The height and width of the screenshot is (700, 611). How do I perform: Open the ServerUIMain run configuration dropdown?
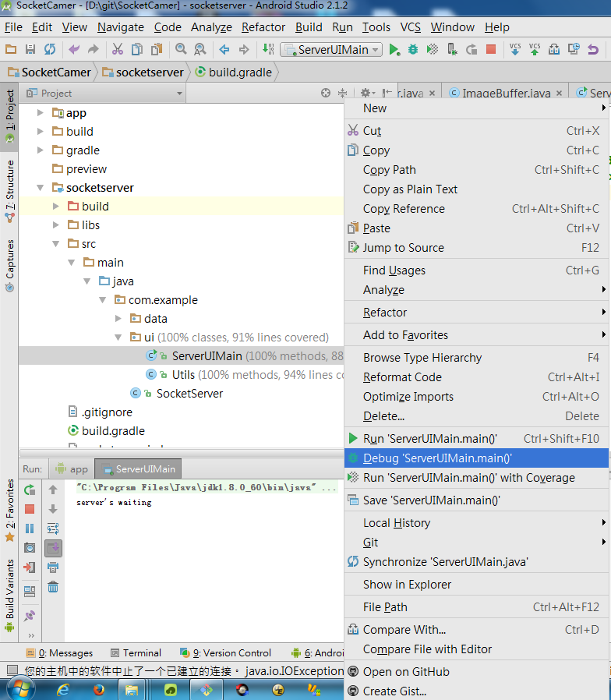[331, 50]
